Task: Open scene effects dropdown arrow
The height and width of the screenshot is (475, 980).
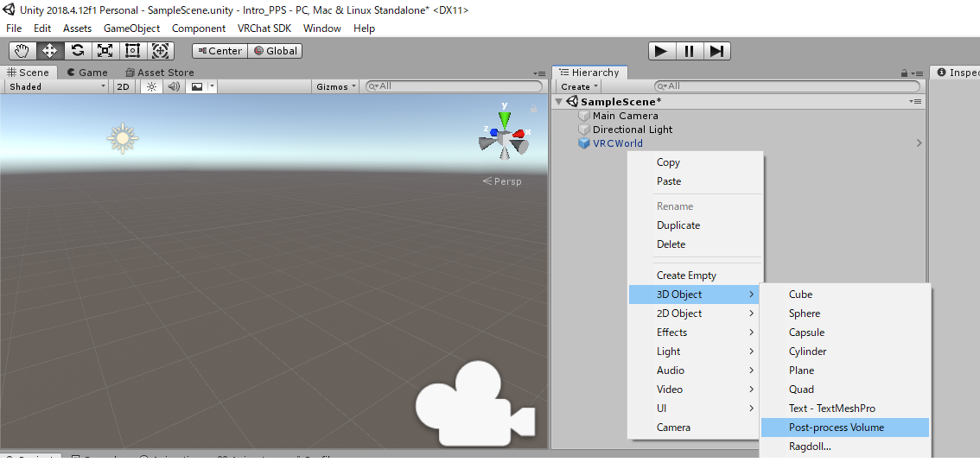Action: (x=213, y=86)
